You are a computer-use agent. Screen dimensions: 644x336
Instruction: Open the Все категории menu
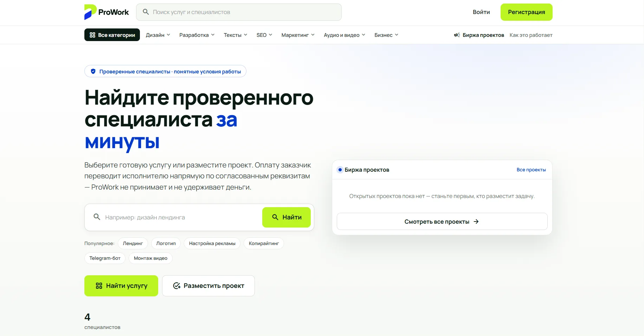click(112, 35)
